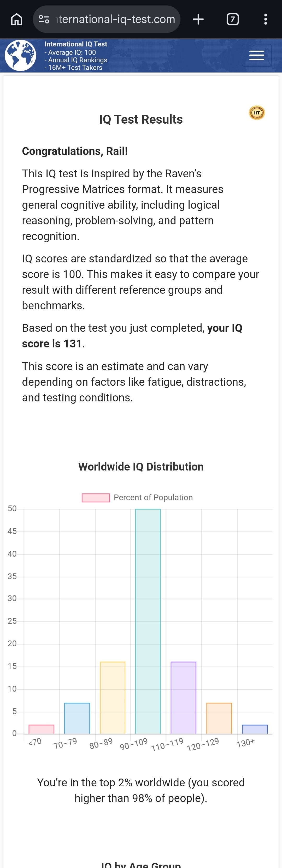Click the globe logo of International IQ Test

20,55
